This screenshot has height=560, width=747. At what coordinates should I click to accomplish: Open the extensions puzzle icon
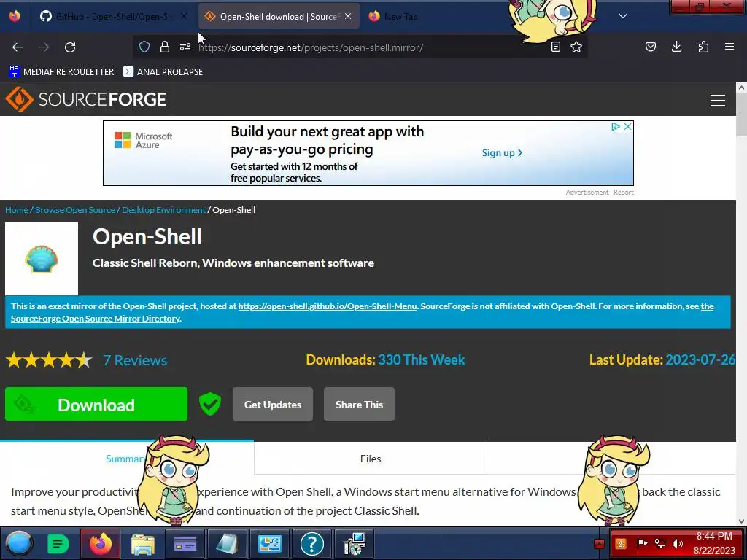(x=703, y=47)
